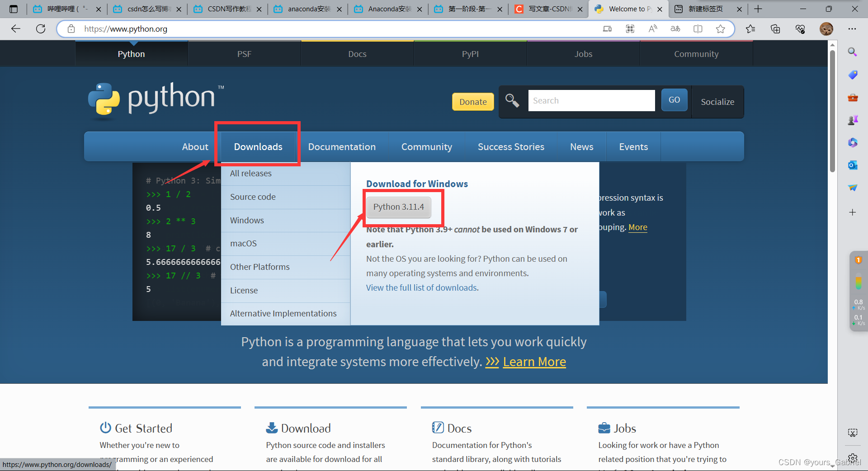Click the yellow Donate button
The height and width of the screenshot is (471, 868).
(473, 102)
